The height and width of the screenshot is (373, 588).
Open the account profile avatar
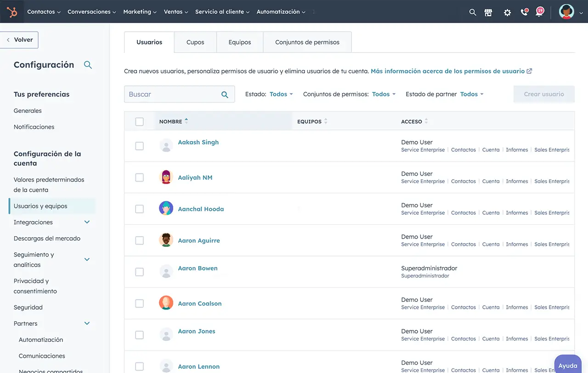tap(566, 12)
